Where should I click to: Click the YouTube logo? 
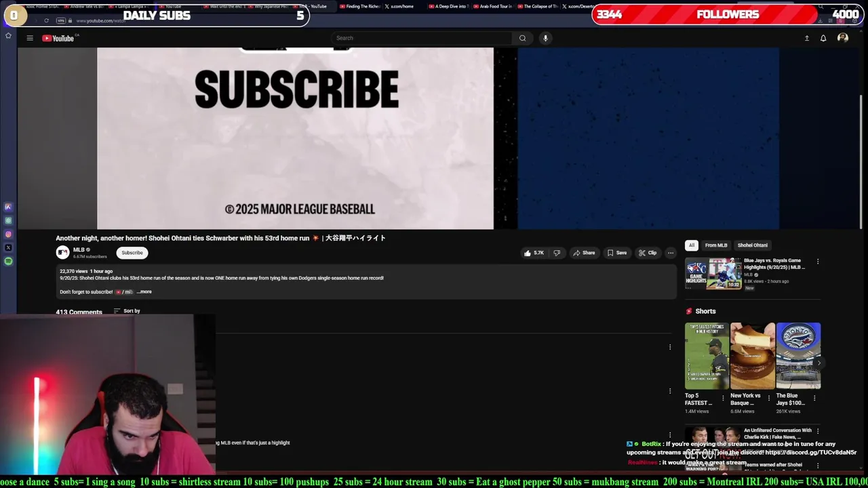[x=58, y=38]
